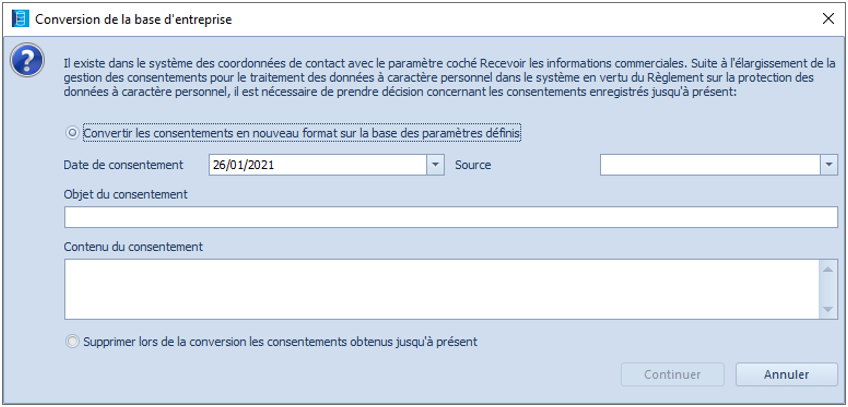
Task: Choose Supprimer lors de la conversion radio option
Action: point(71,342)
